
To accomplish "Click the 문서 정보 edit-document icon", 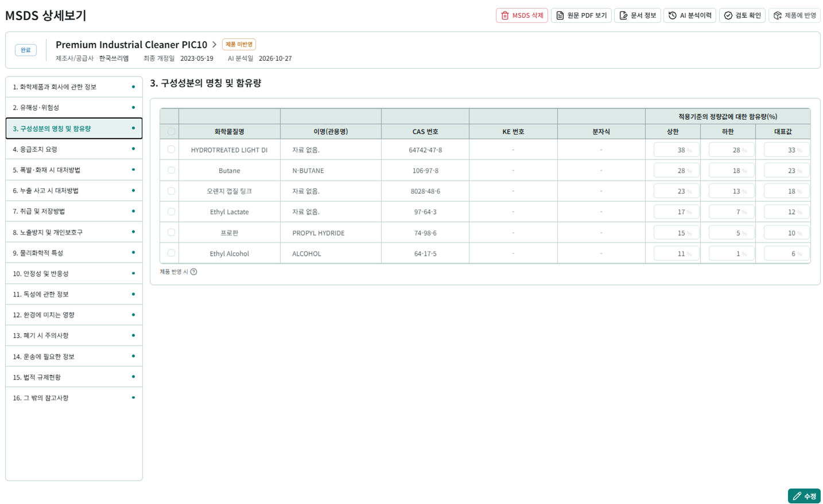I will pyautogui.click(x=623, y=15).
